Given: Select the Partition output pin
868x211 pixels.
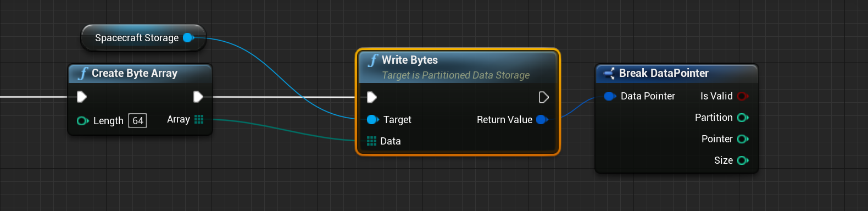Looking at the screenshot, I should point(743,118).
